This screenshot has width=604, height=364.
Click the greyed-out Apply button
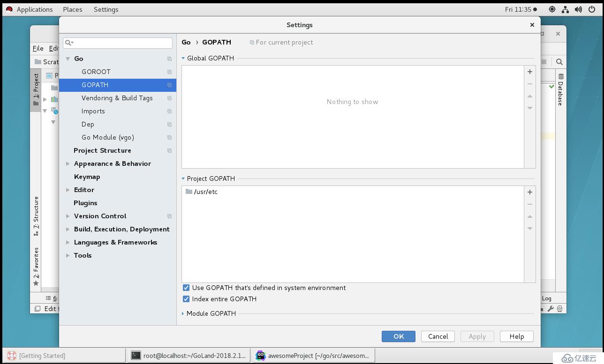(477, 336)
